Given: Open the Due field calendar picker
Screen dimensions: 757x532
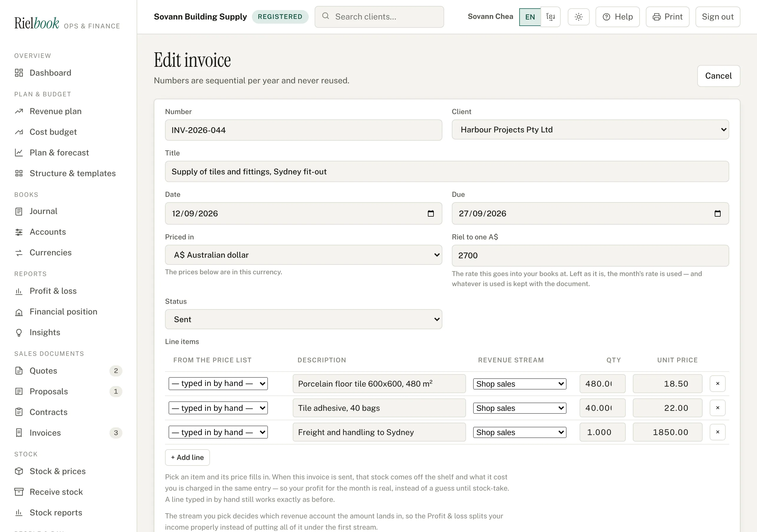Looking at the screenshot, I should pos(717,214).
